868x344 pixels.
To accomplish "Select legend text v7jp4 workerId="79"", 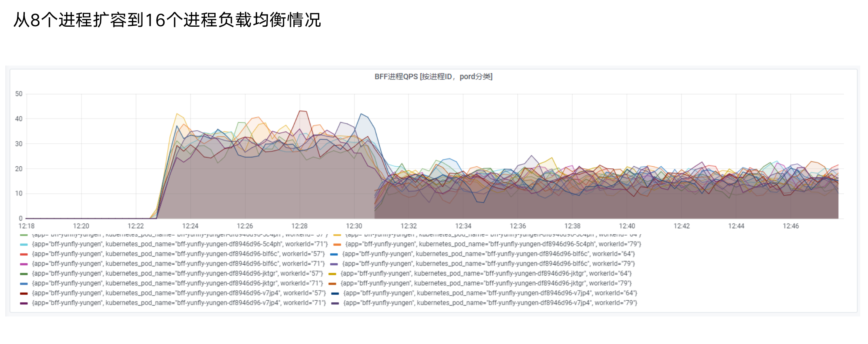I will 490,302.
